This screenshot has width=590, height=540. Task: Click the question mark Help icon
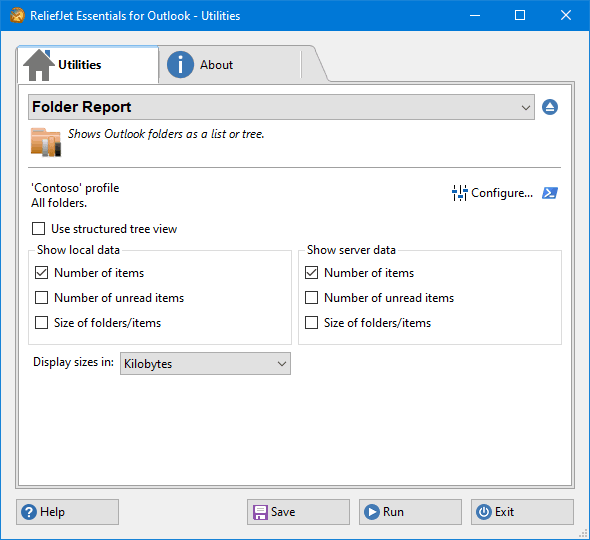[x=29, y=512]
